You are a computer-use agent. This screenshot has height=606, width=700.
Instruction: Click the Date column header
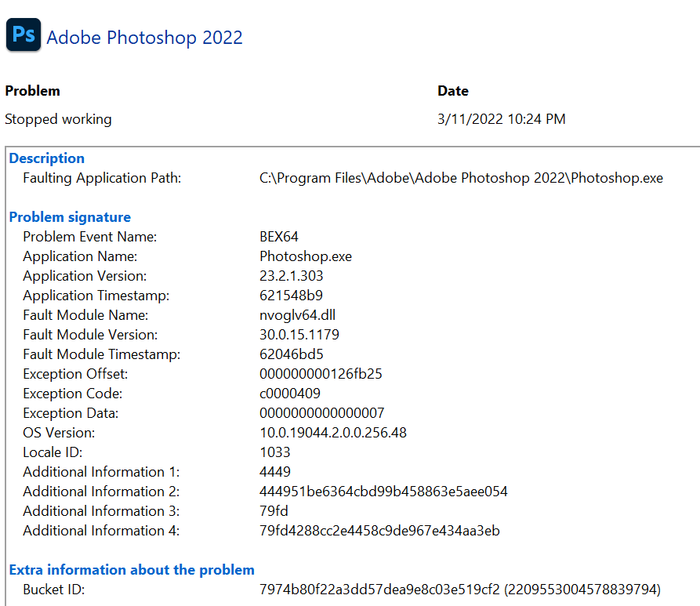point(453,91)
